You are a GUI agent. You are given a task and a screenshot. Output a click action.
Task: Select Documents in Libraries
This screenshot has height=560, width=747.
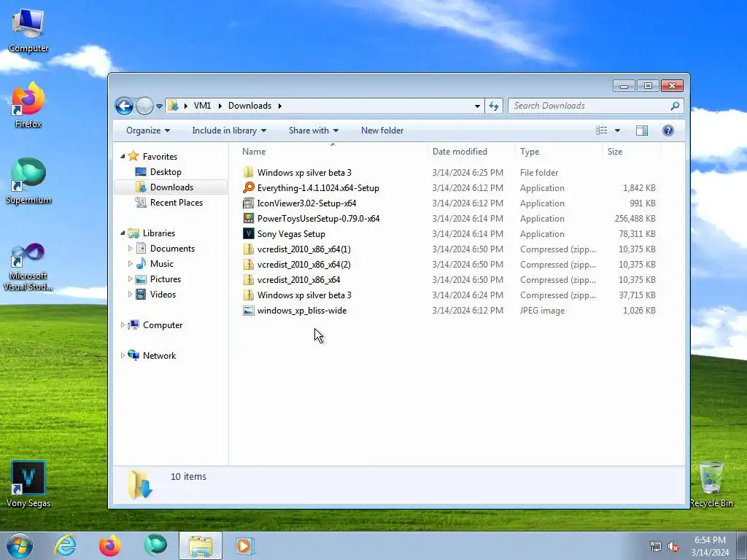[x=172, y=248]
